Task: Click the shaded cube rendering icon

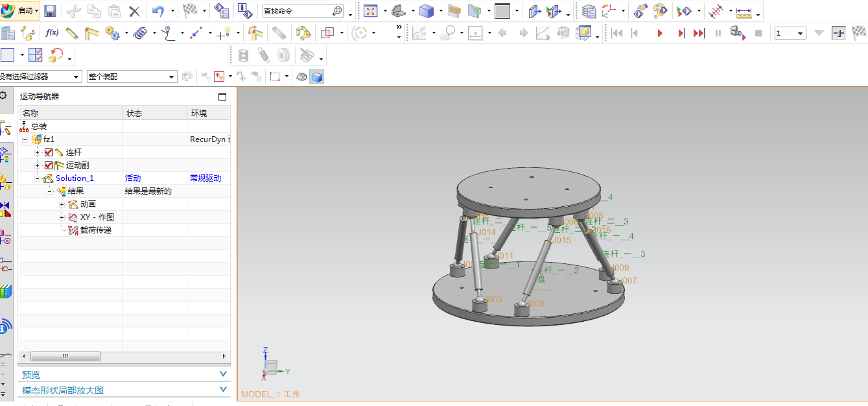Action: pos(426,11)
